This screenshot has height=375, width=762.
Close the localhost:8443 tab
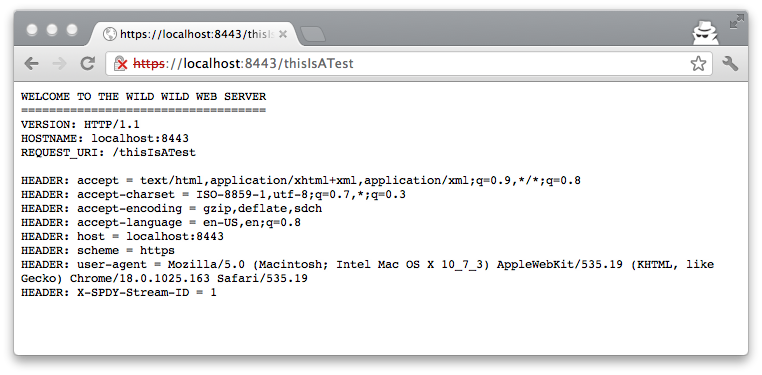(283, 34)
